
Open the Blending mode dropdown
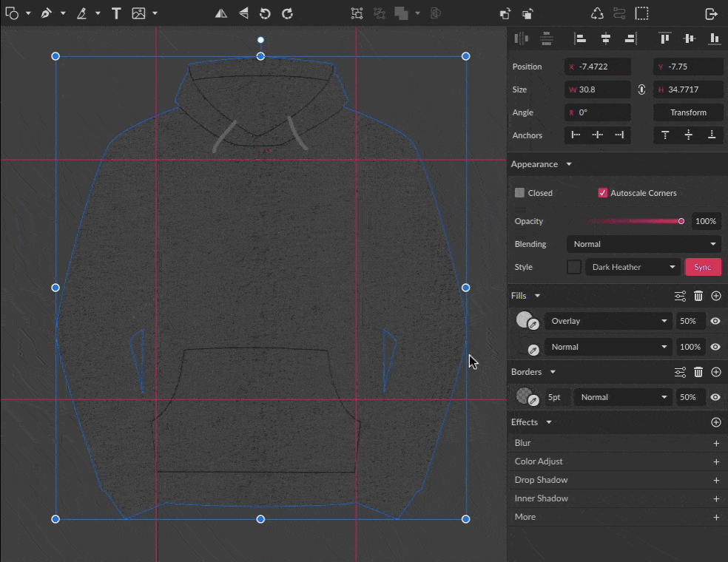click(644, 244)
